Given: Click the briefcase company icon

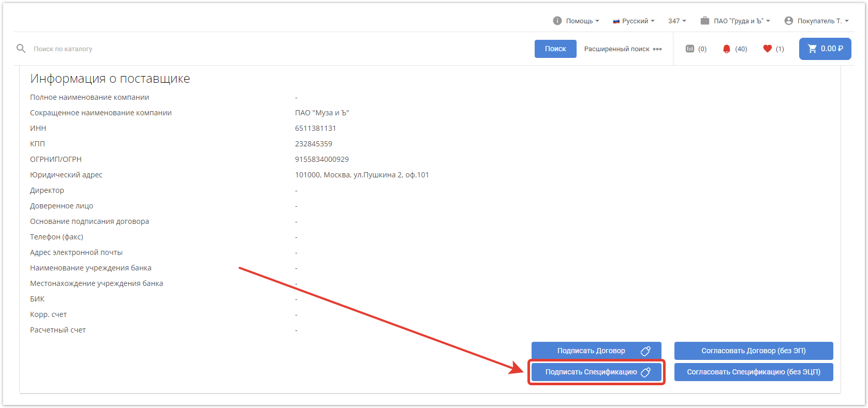Looking at the screenshot, I should 704,21.
